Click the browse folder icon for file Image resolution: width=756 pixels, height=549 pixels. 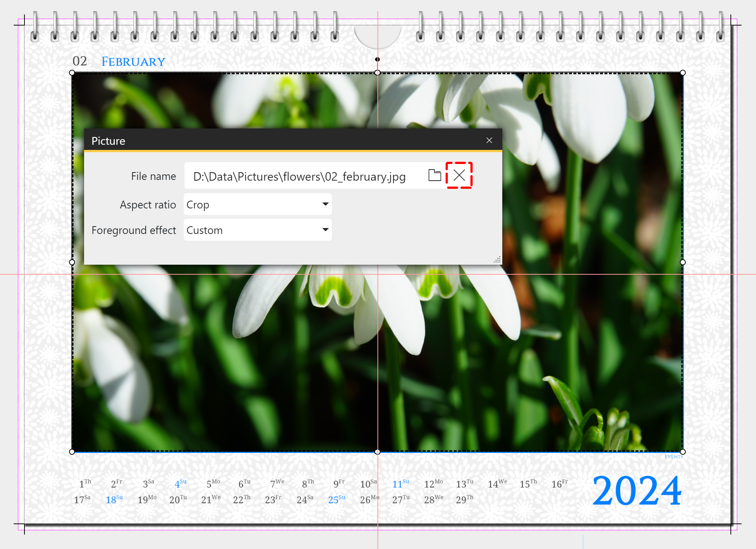[x=434, y=176]
